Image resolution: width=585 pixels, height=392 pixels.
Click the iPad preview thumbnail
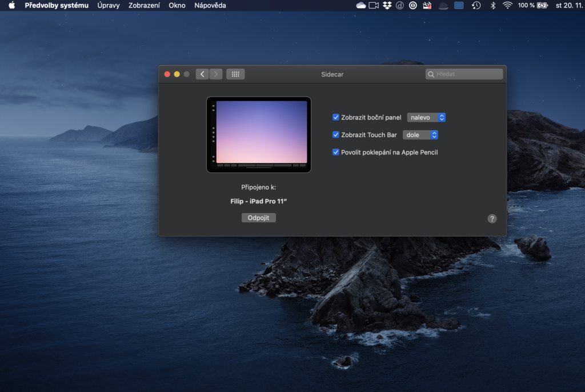(259, 135)
